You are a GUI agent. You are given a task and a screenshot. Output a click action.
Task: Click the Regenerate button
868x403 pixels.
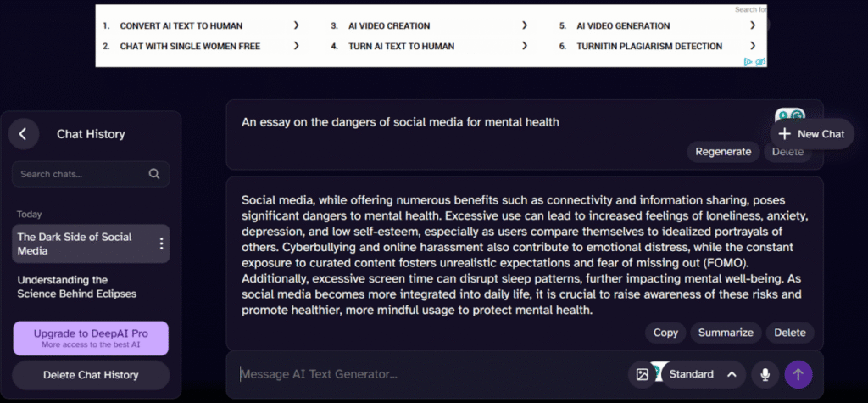(723, 152)
